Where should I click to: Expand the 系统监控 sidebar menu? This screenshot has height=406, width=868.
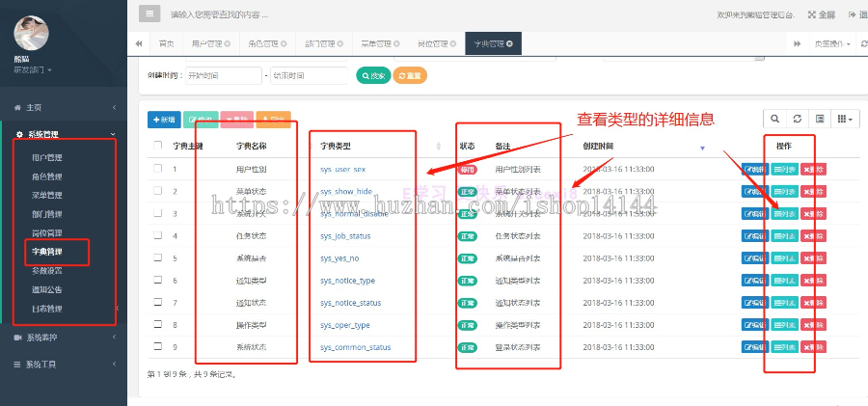(x=64, y=338)
